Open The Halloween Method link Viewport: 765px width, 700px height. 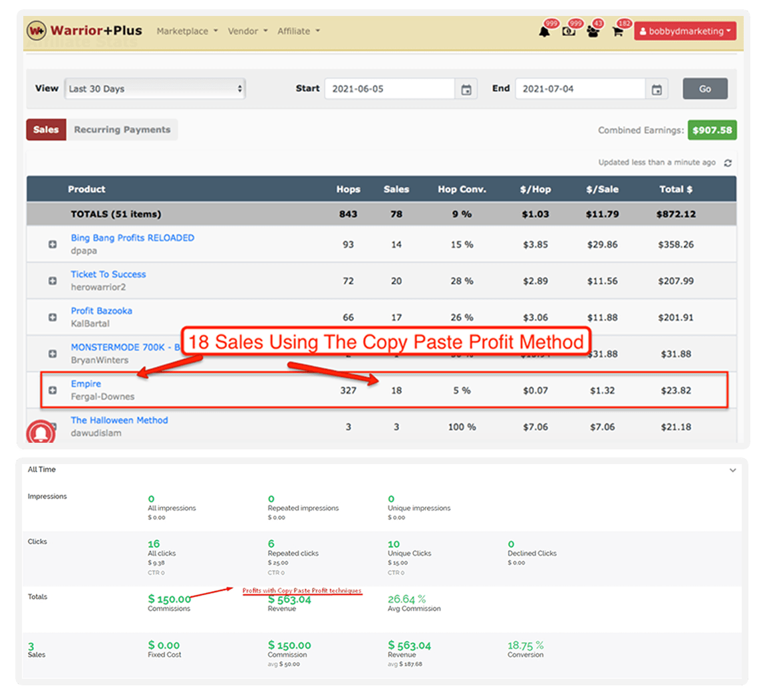pos(120,420)
